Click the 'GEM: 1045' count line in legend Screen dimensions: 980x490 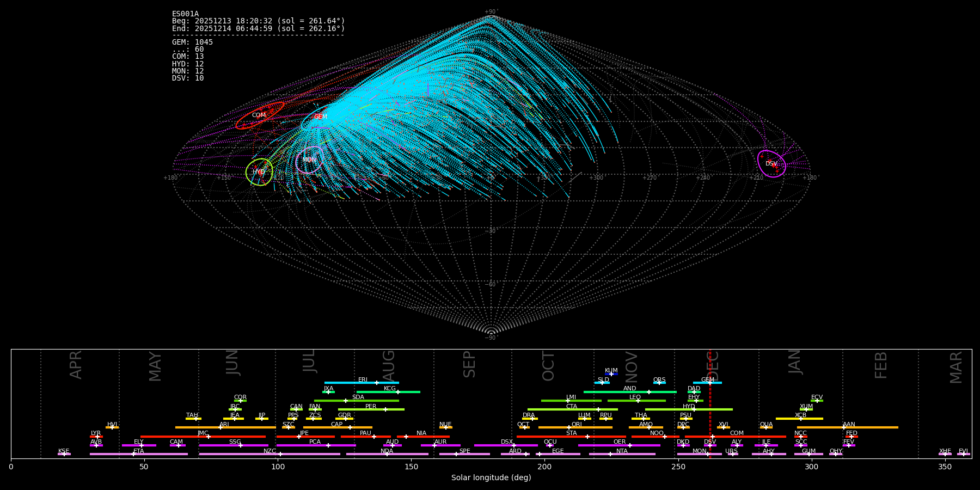pyautogui.click(x=193, y=42)
